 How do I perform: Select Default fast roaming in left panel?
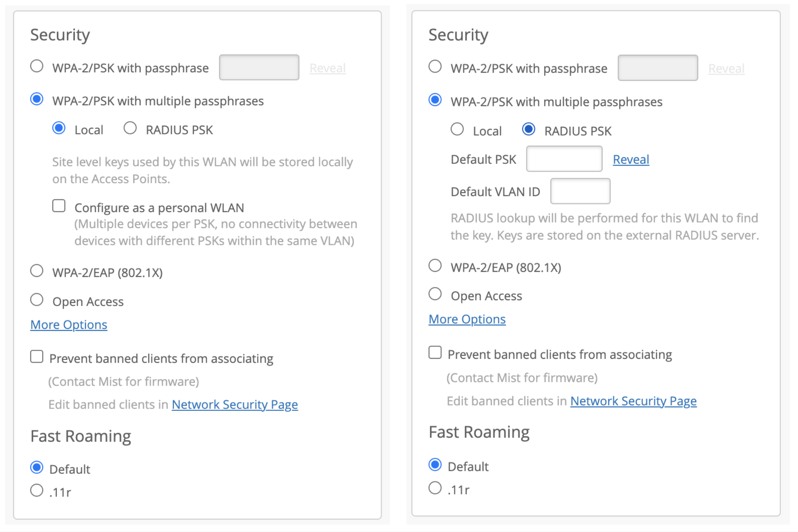tap(37, 467)
